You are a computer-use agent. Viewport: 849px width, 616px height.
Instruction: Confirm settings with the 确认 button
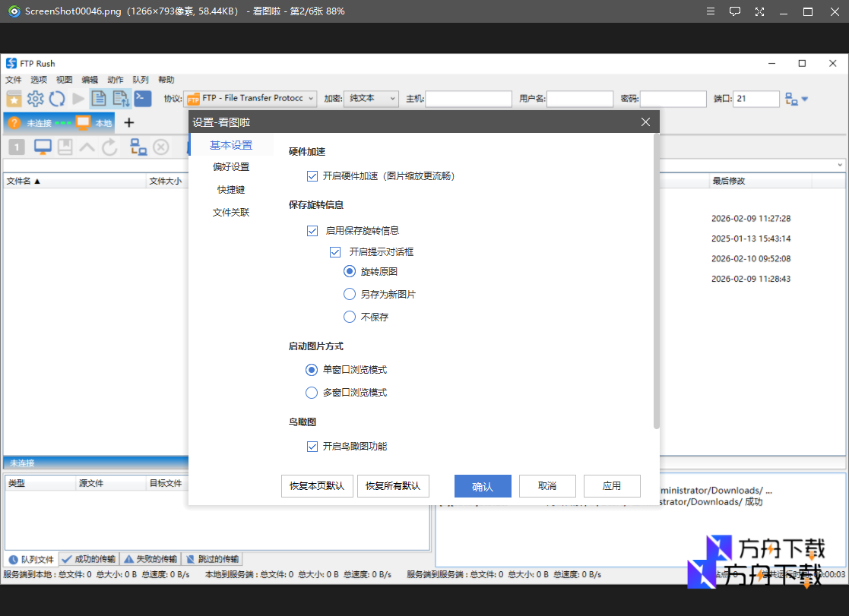coord(482,486)
